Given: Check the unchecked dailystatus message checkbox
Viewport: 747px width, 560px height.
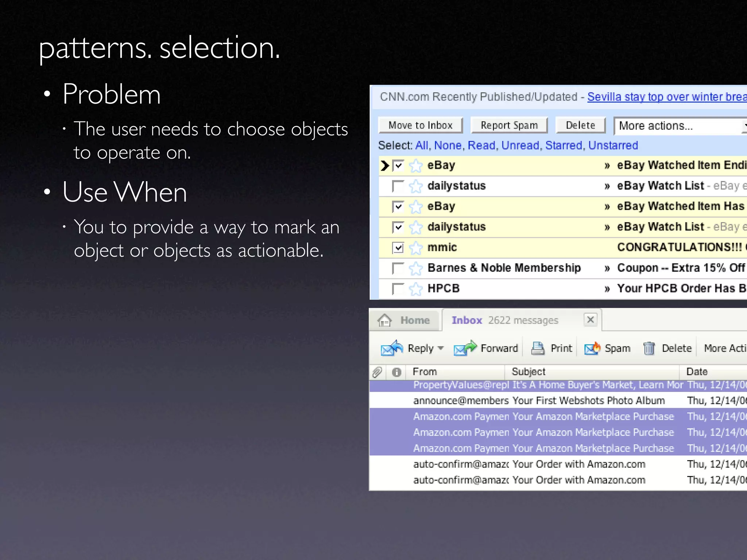Looking at the screenshot, I should coord(398,186).
